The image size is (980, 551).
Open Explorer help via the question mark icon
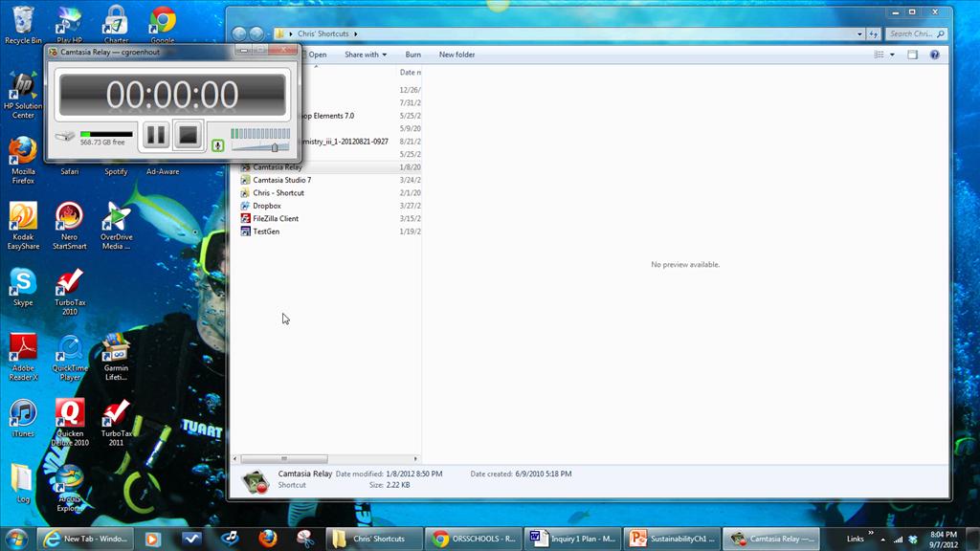[934, 55]
